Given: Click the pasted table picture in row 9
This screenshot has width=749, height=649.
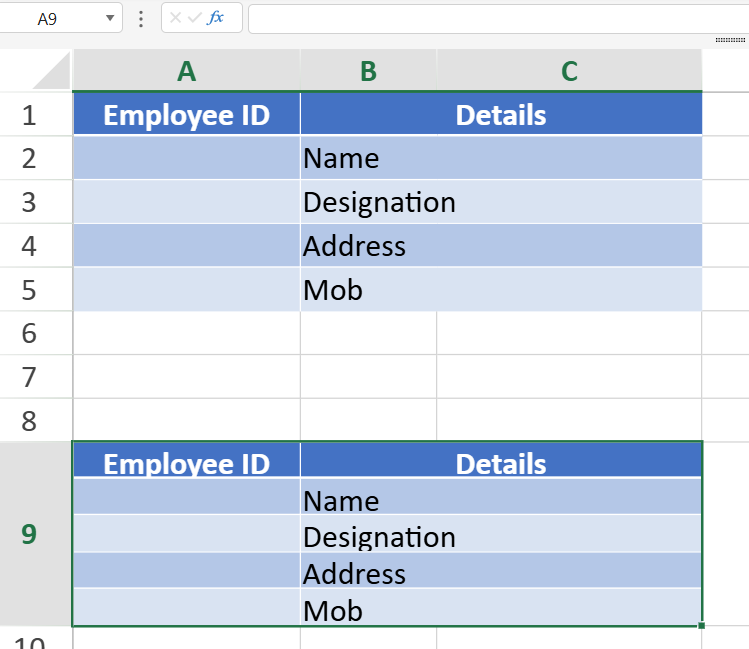Looking at the screenshot, I should (387, 534).
